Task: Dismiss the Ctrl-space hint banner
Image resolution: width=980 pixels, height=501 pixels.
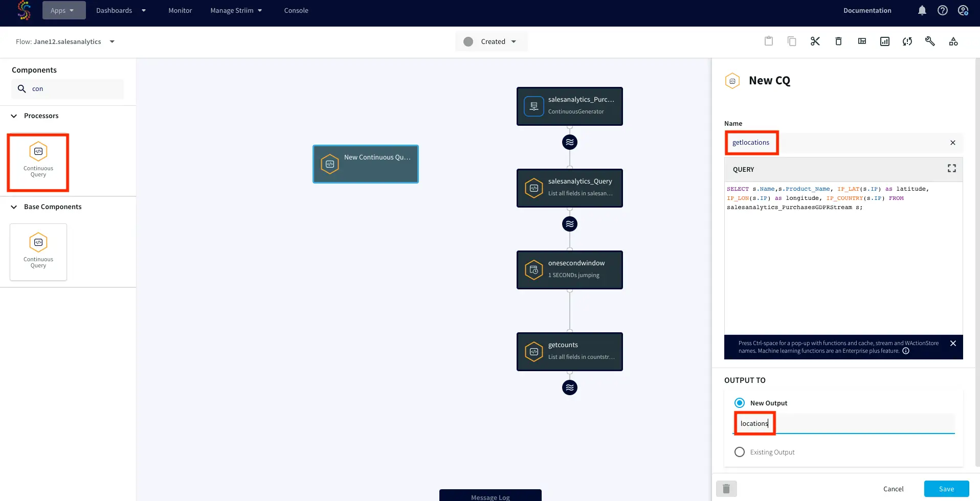Action: point(952,344)
